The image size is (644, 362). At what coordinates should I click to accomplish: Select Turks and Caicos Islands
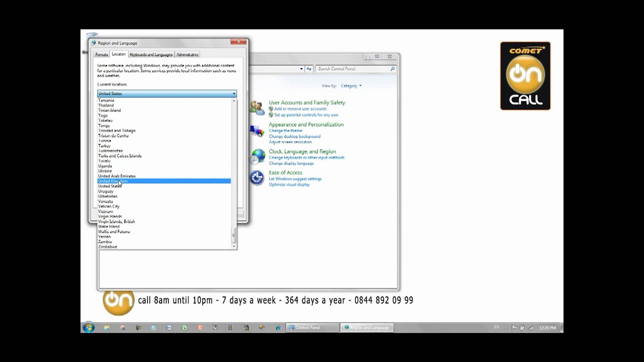164,156
